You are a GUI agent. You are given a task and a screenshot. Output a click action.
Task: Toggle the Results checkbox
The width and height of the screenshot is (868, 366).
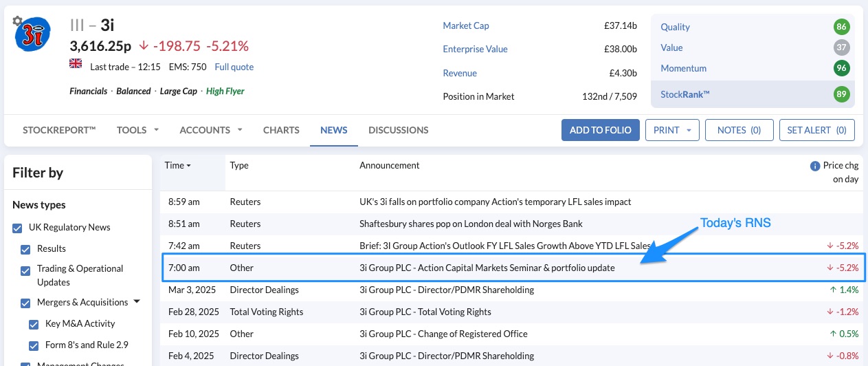click(x=26, y=249)
